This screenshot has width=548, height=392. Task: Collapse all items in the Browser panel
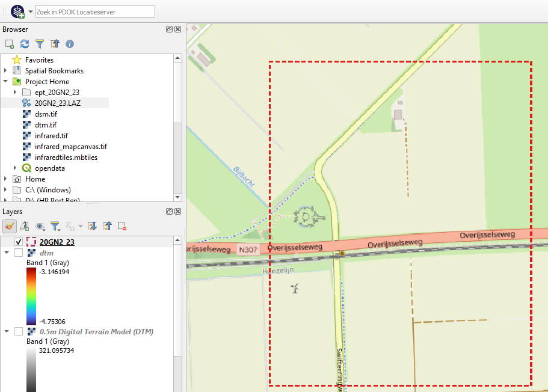[x=55, y=44]
